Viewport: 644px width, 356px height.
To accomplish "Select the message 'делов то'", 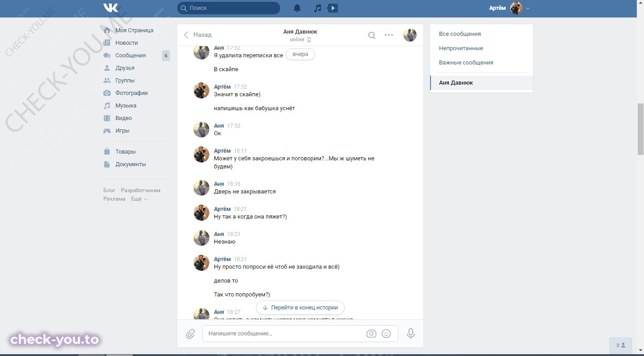I will (226, 281).
